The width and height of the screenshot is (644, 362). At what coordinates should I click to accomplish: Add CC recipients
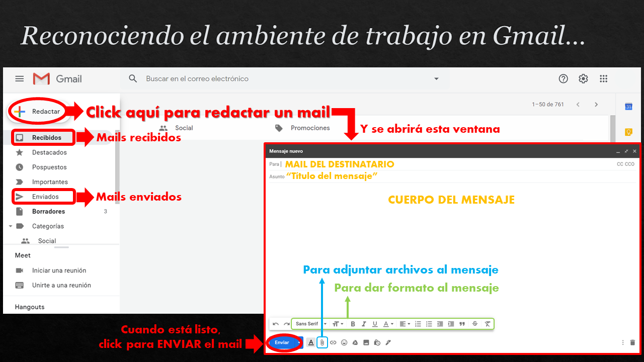click(x=620, y=164)
